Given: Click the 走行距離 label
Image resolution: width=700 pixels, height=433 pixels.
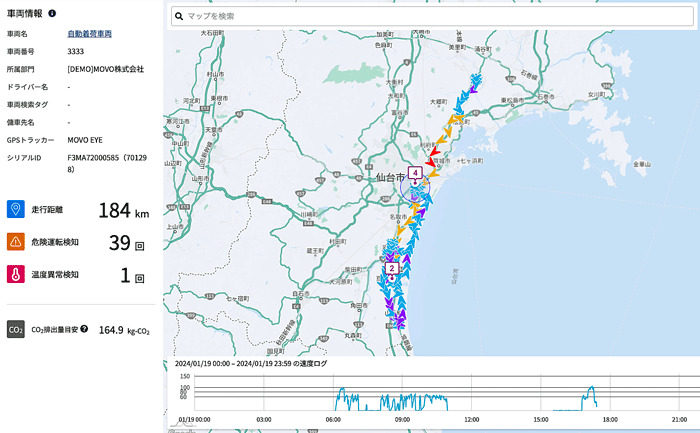Looking at the screenshot, I should tap(47, 209).
